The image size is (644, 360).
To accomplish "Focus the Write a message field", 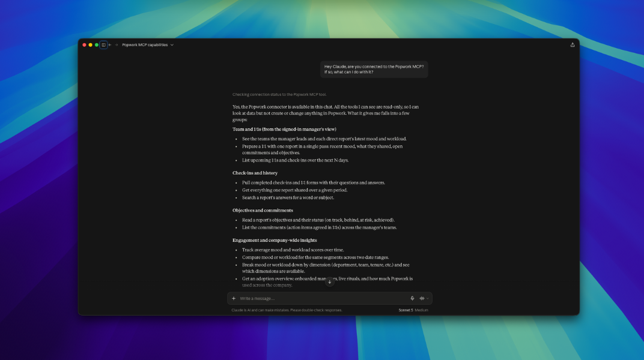I will (323, 298).
